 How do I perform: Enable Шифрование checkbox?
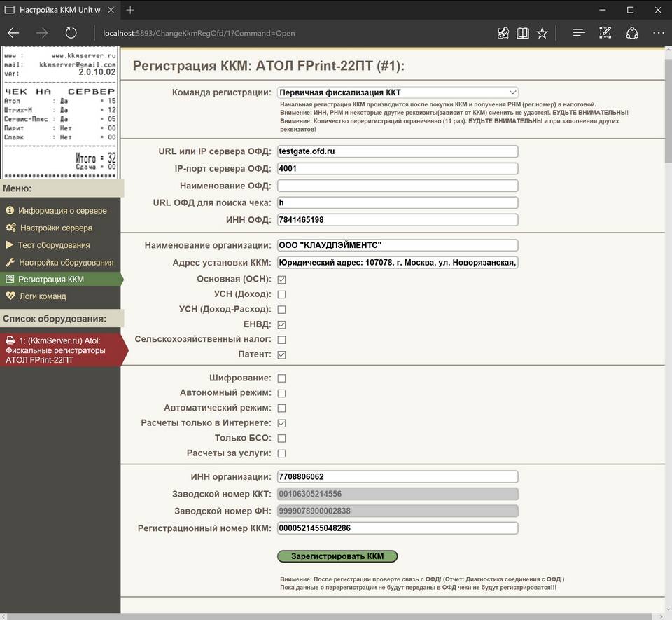[x=281, y=378]
